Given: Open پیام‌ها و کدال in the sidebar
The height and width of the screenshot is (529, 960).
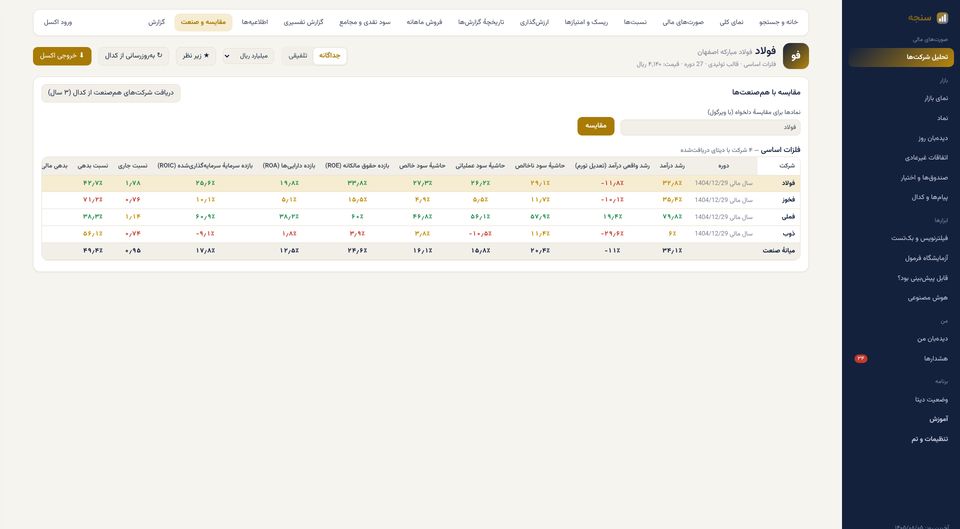Looking at the screenshot, I should coord(901,197).
